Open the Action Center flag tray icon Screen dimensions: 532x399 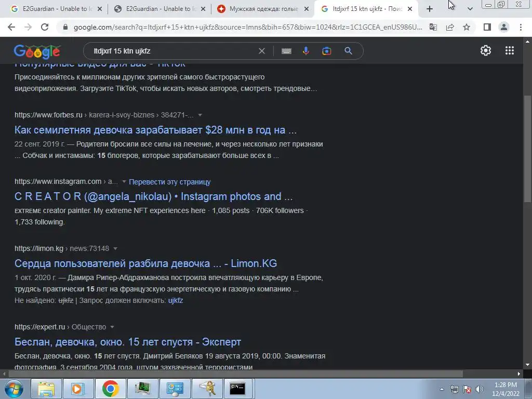[x=467, y=390]
